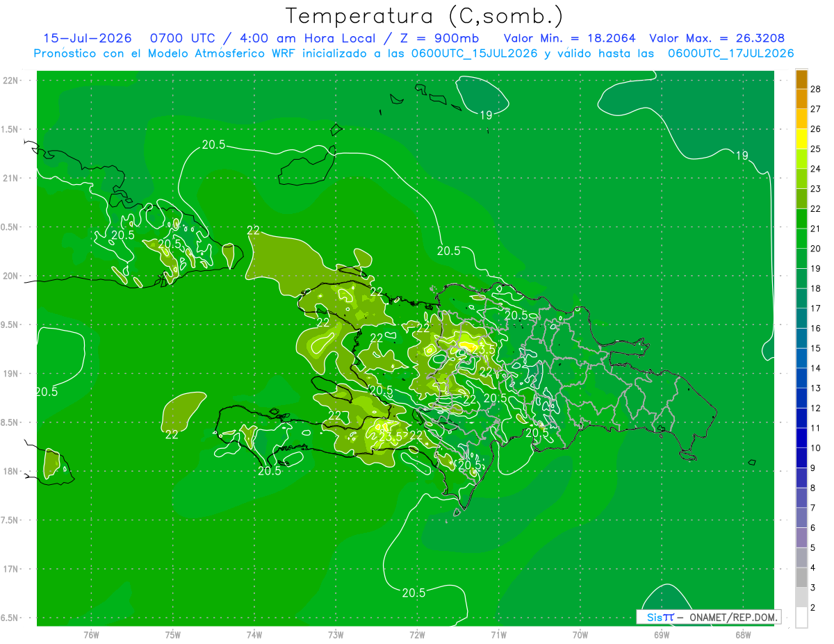Viewport: 834px width, 644px height.
Task: Click the "19N" latitude axis label
Action: tap(10, 373)
